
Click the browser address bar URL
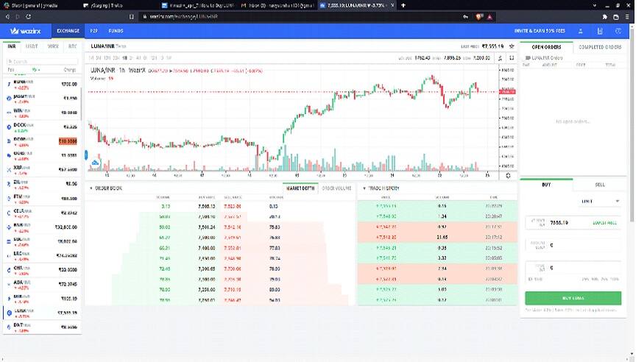pos(183,17)
